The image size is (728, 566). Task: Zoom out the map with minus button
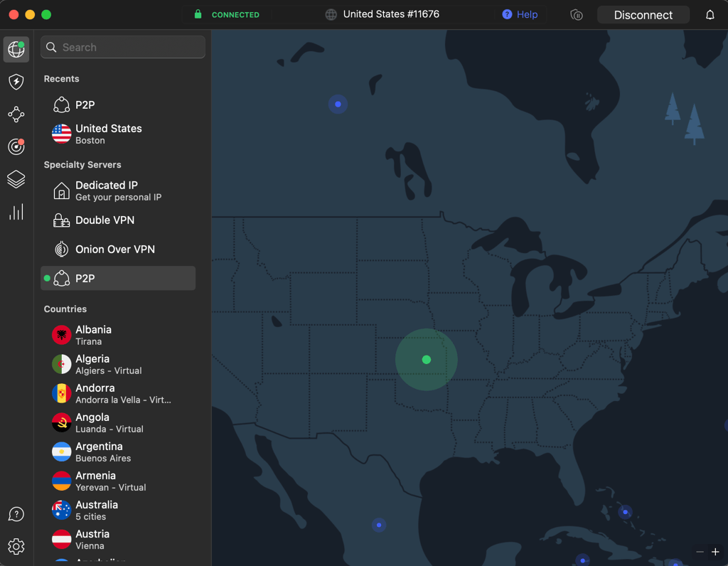700,552
